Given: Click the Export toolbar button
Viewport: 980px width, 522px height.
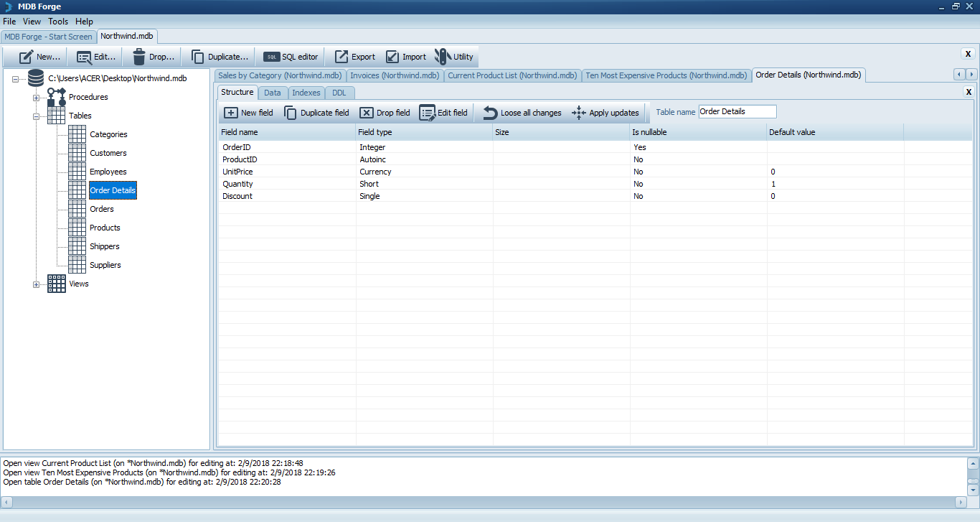Looking at the screenshot, I should pyautogui.click(x=354, y=57).
